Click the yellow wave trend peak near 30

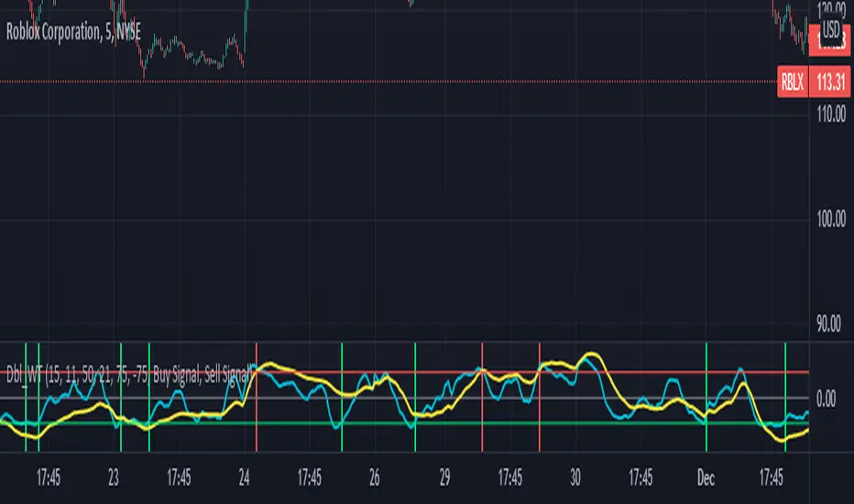590,355
